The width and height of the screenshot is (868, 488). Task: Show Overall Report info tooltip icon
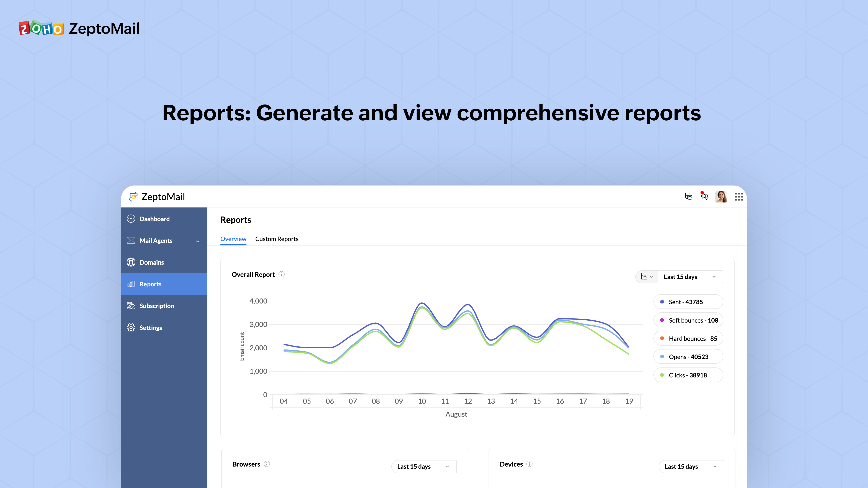click(x=282, y=274)
